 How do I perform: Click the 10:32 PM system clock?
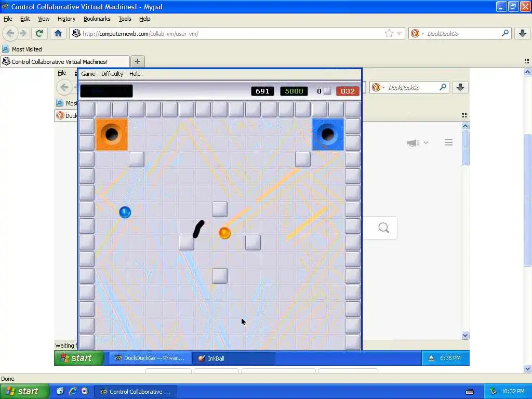pos(513,392)
